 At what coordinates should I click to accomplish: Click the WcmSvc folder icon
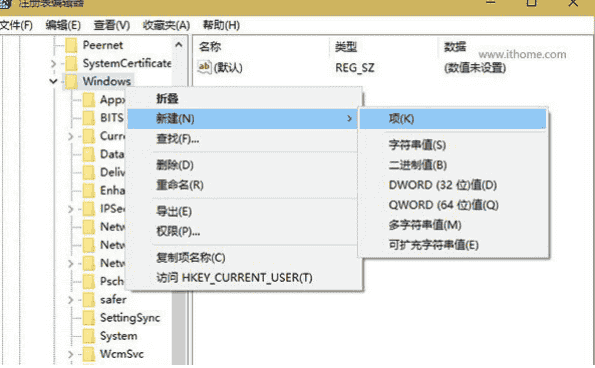pos(89,354)
